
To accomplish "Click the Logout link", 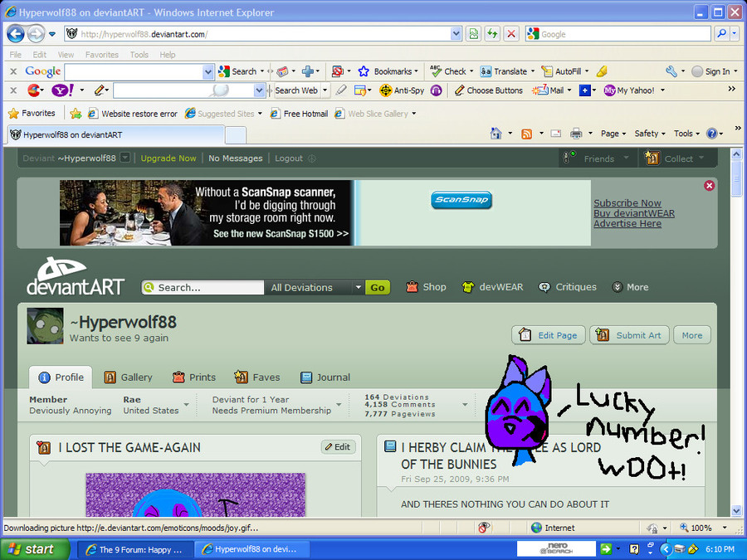I will pyautogui.click(x=289, y=158).
